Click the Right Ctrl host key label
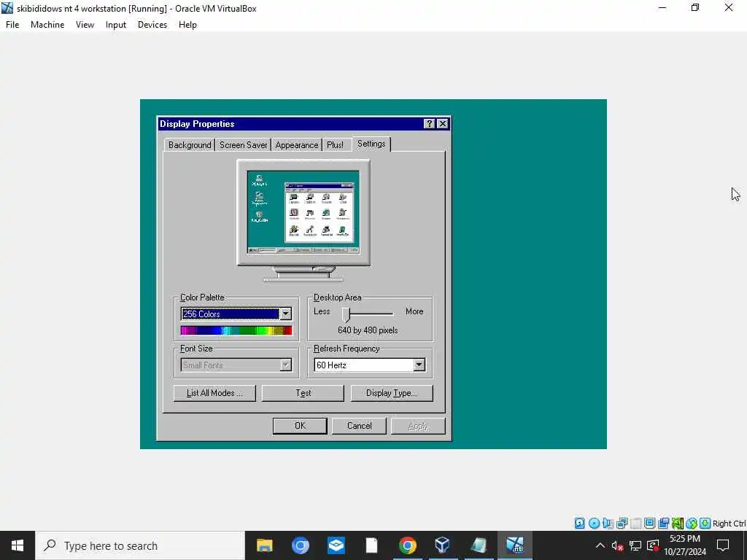The width and height of the screenshot is (747, 560). pyautogui.click(x=729, y=524)
